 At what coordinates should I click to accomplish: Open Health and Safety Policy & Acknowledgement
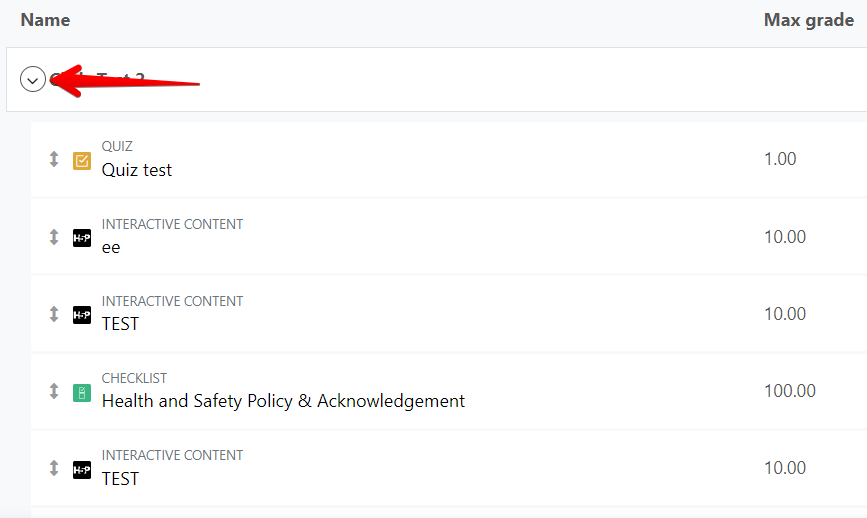coord(283,401)
